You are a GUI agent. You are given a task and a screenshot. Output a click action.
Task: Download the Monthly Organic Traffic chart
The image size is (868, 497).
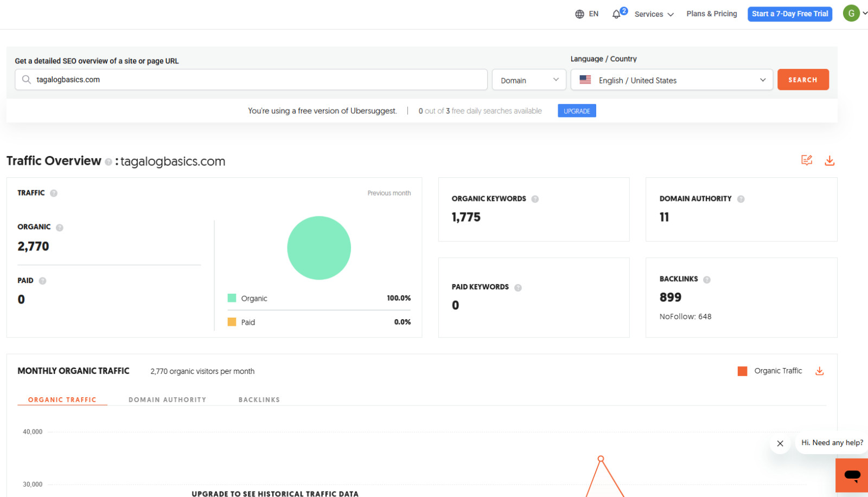[820, 371]
